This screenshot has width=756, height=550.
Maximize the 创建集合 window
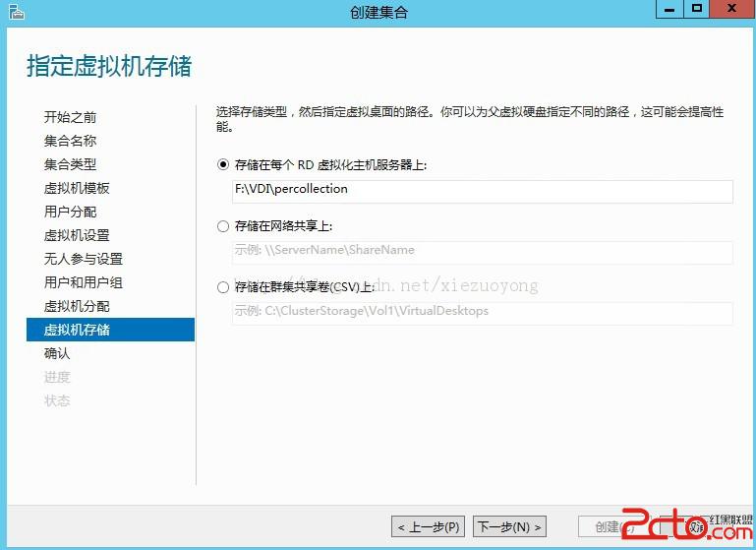click(x=697, y=9)
